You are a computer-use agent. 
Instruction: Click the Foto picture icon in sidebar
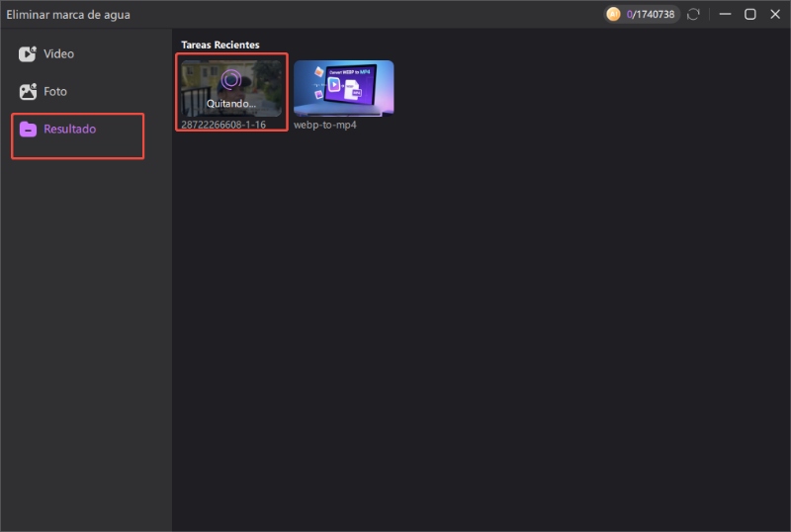(28, 92)
